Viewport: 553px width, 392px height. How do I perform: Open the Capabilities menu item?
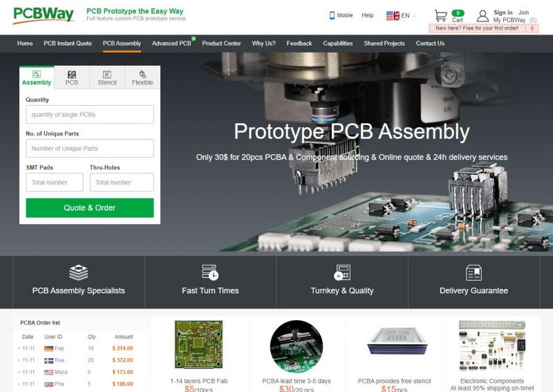[338, 44]
